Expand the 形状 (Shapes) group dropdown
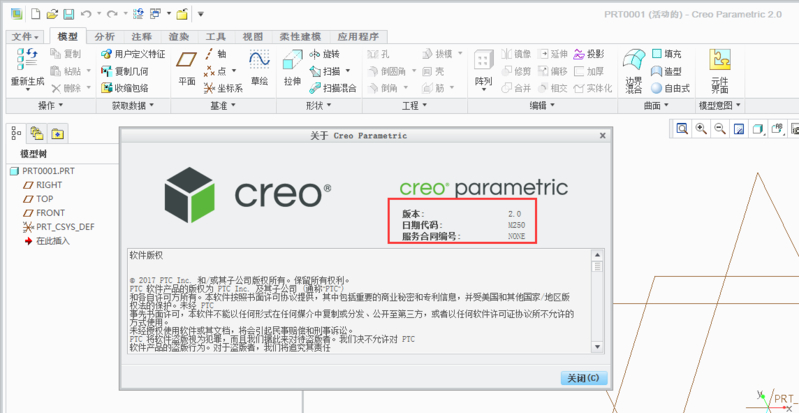Viewport: 799px width, 413px height. (318, 106)
